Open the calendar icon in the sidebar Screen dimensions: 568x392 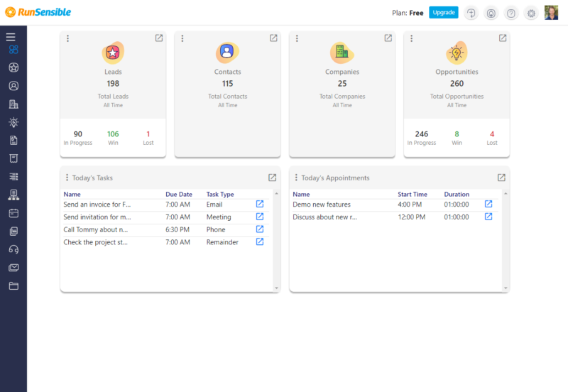click(13, 213)
